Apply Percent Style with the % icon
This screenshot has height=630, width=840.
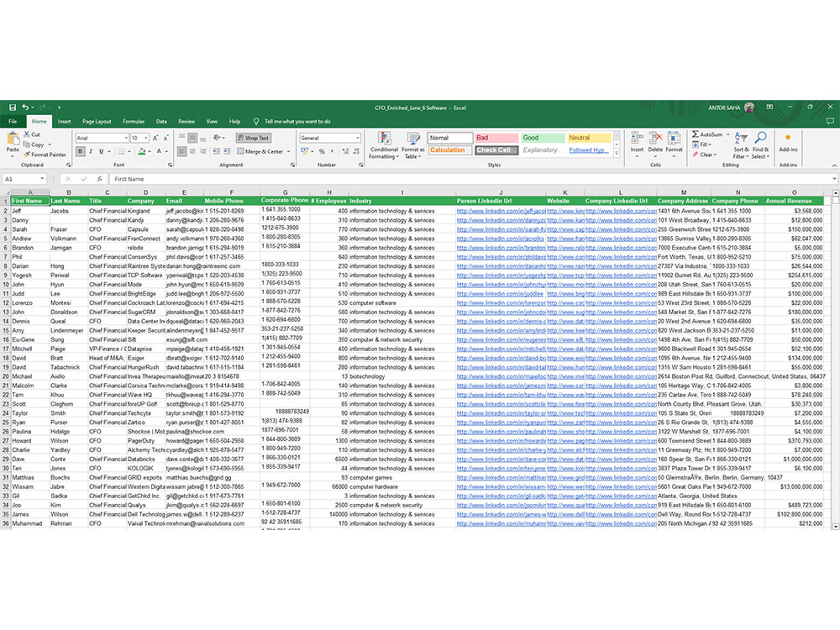click(322, 151)
